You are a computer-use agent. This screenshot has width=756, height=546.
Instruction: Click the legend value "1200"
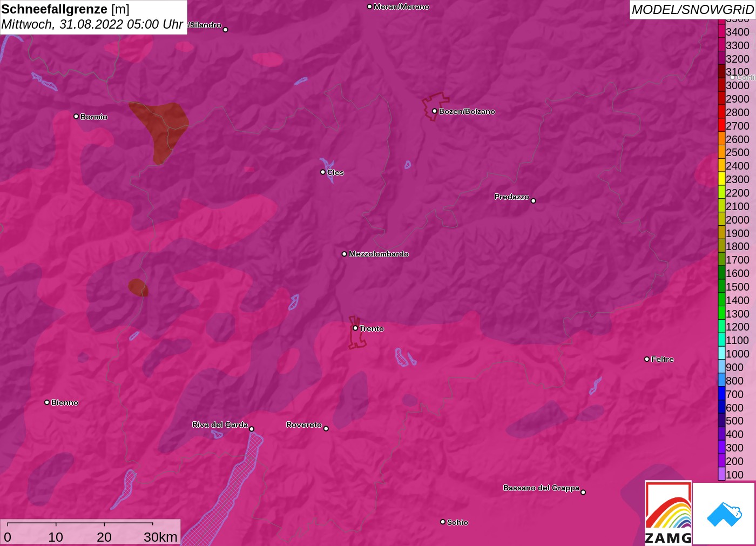(x=738, y=327)
